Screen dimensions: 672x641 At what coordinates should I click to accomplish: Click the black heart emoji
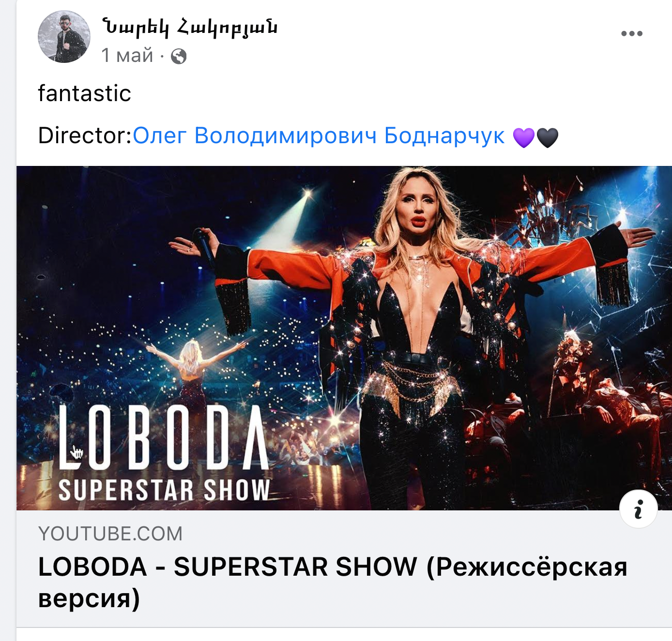pos(547,137)
